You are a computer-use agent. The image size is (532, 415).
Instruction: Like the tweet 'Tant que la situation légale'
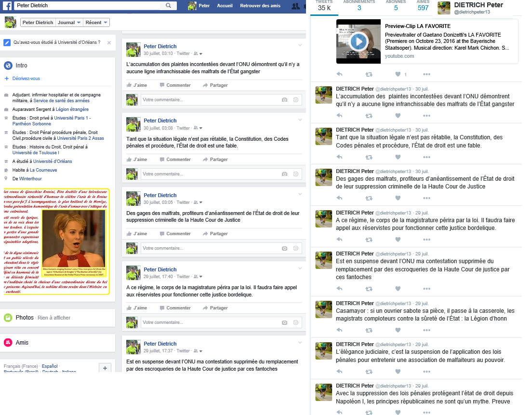(398, 157)
